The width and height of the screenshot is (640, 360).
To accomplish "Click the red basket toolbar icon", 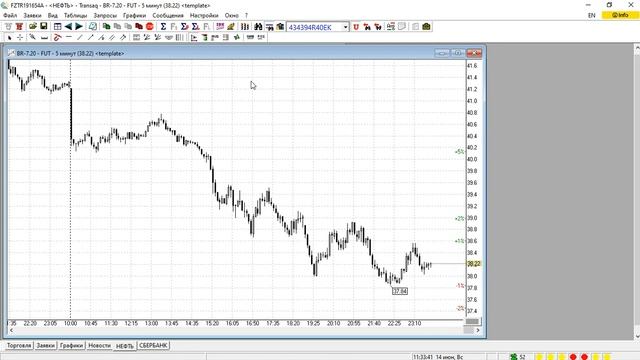I will (19, 27).
